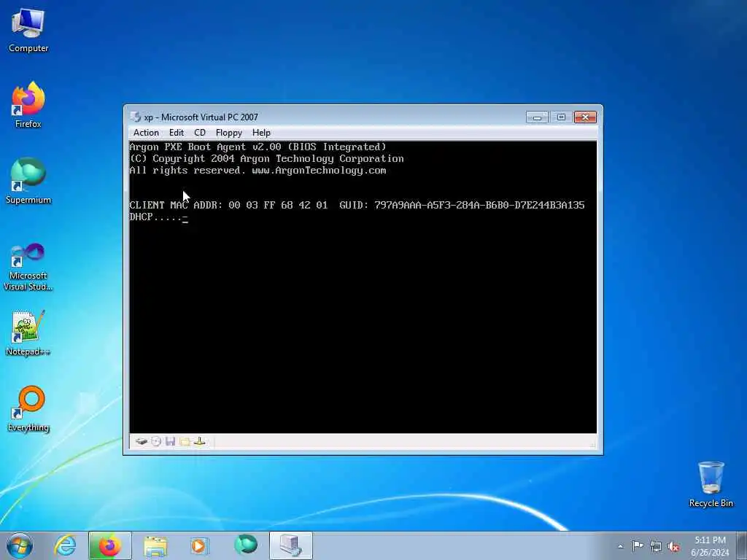
Task: Click the shared folders status icon
Action: [185, 441]
